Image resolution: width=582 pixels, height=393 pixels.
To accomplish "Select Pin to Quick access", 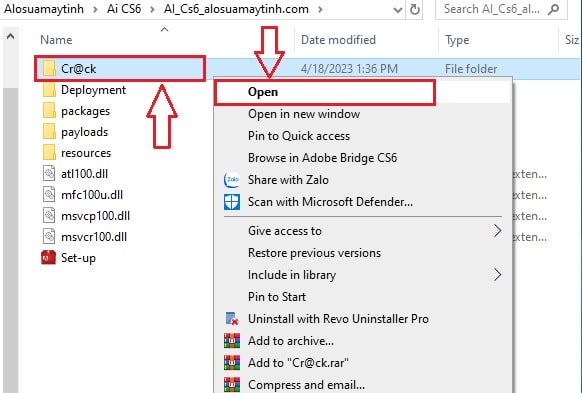I will 299,136.
